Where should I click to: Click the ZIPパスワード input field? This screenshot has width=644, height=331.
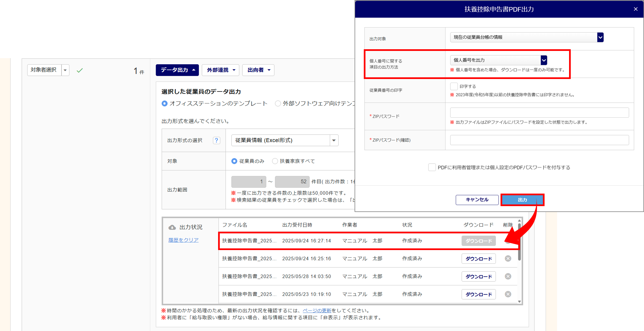pyautogui.click(x=539, y=113)
